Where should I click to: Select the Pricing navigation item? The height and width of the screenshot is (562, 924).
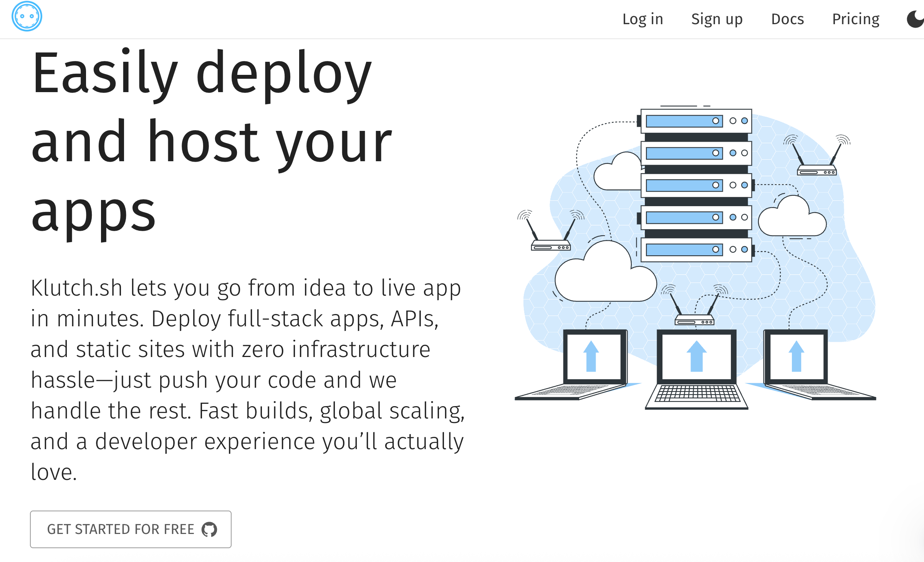click(856, 19)
